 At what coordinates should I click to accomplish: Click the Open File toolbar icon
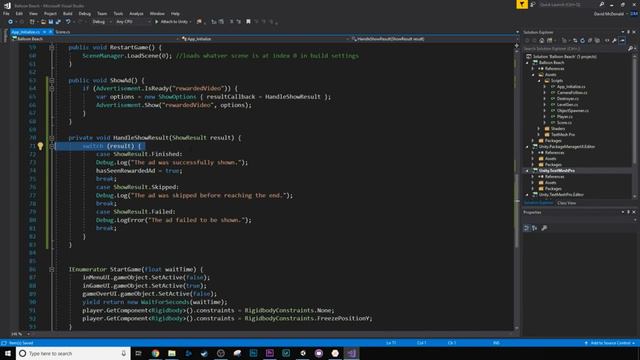[x=43, y=22]
